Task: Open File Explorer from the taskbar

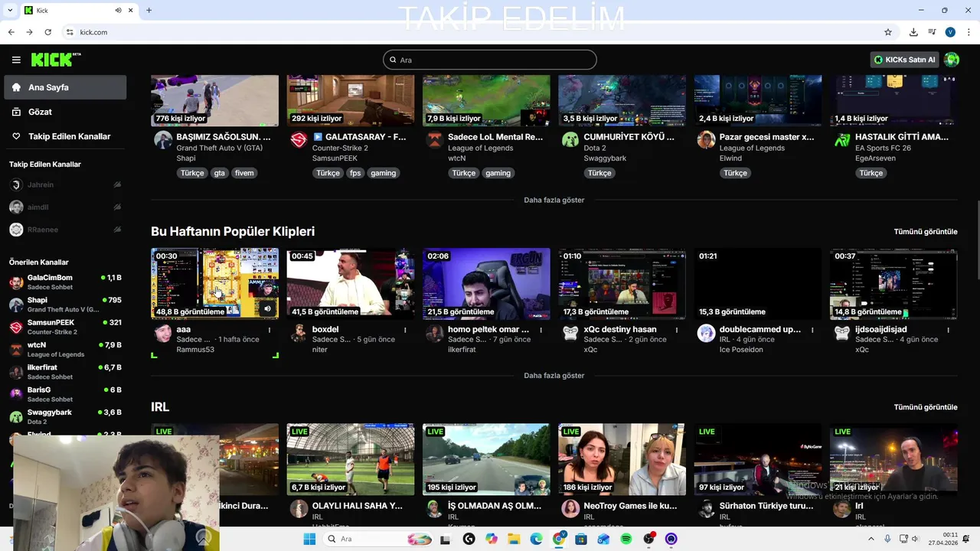Action: (x=514, y=539)
